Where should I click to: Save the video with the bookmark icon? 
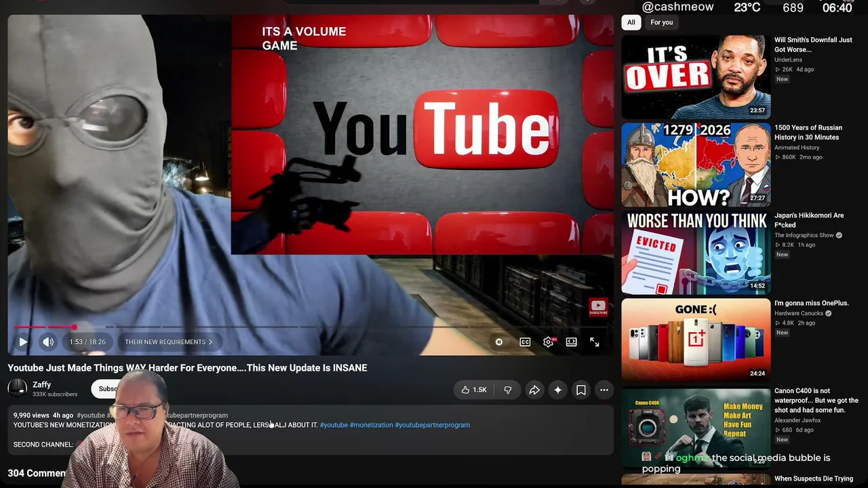click(581, 390)
